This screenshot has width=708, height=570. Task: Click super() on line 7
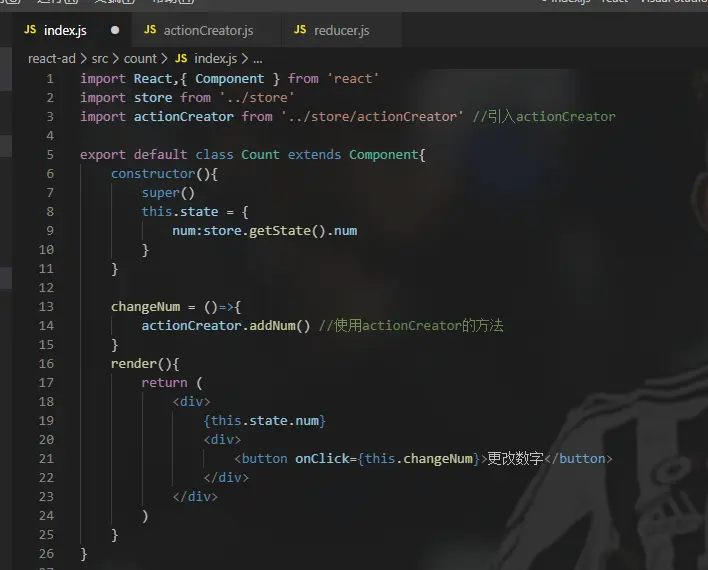168,193
